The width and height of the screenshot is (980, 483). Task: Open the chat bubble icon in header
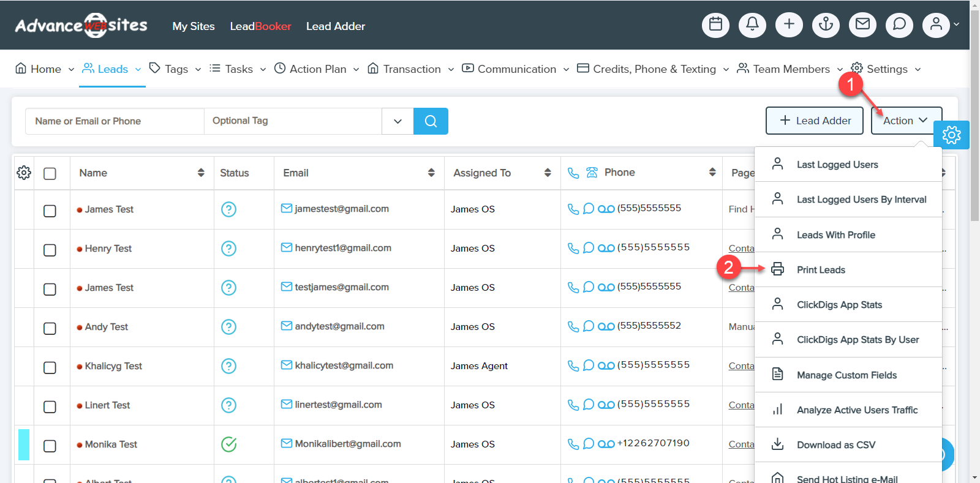click(899, 25)
